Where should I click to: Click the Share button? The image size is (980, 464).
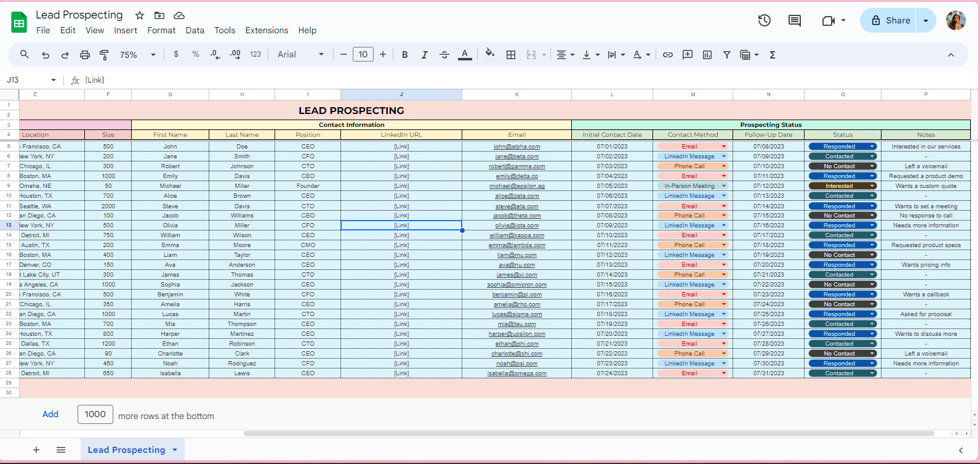pos(888,20)
